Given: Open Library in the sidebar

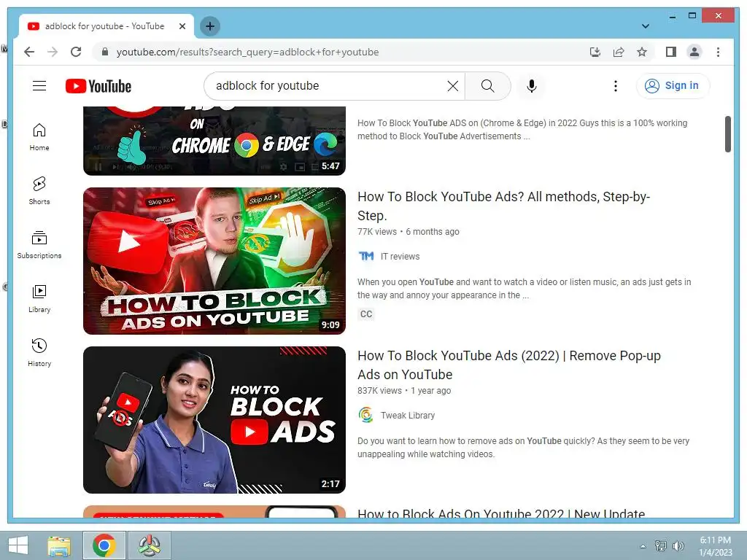Looking at the screenshot, I should tap(39, 298).
